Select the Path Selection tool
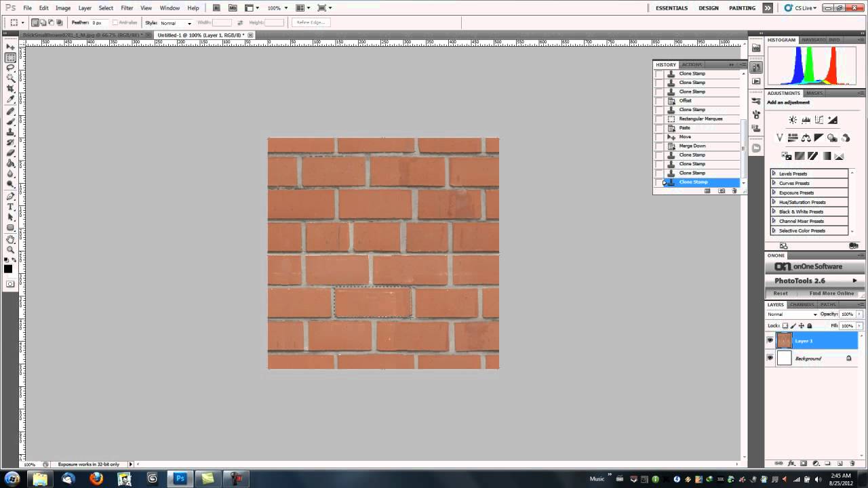The image size is (868, 488). [x=10, y=217]
